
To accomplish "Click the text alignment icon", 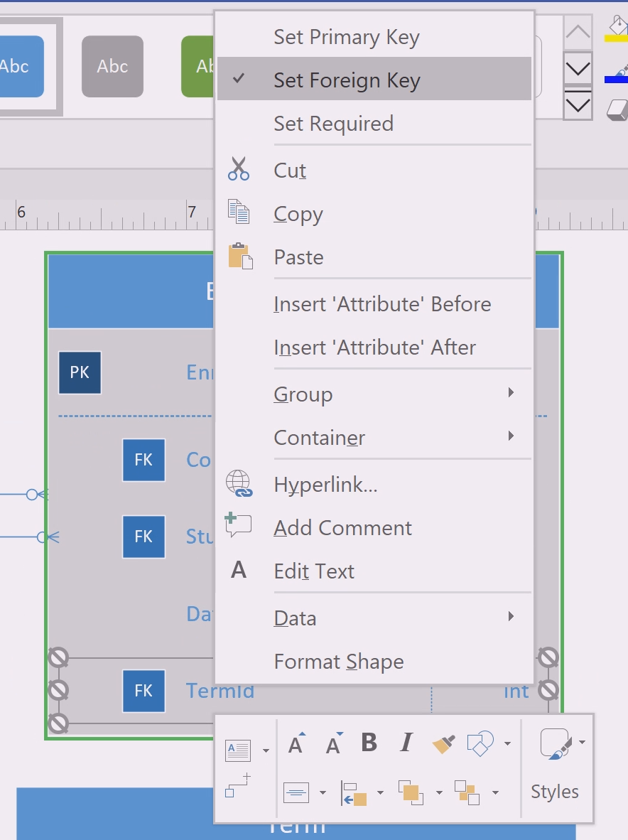I will (296, 792).
